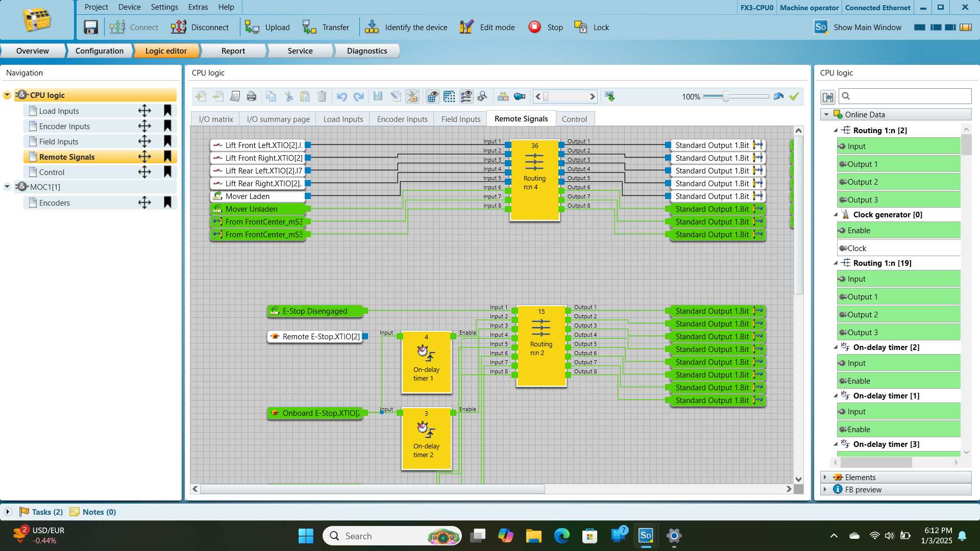Image resolution: width=980 pixels, height=551 pixels.
Task: Collapse Clock generator [0] node
Action: pos(836,215)
